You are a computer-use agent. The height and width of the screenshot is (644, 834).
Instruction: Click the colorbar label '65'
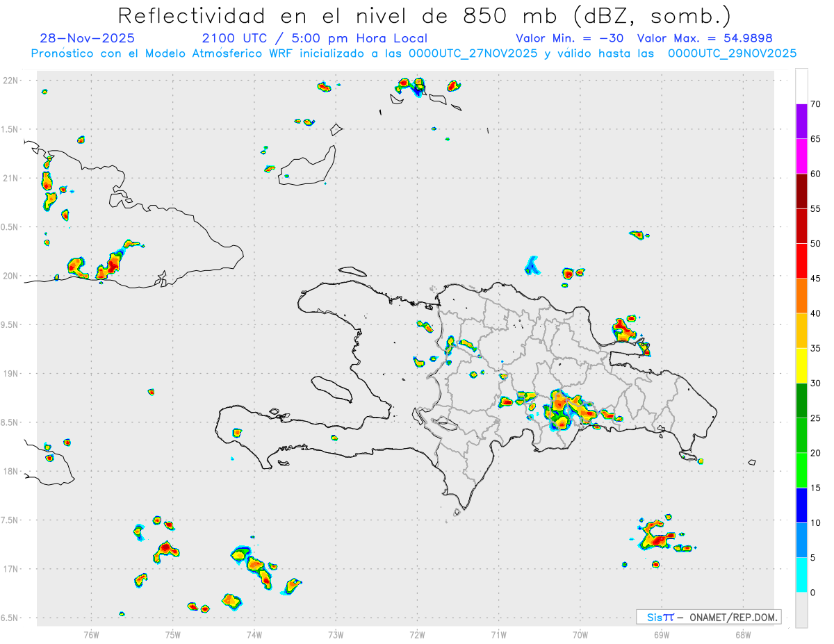(x=816, y=139)
